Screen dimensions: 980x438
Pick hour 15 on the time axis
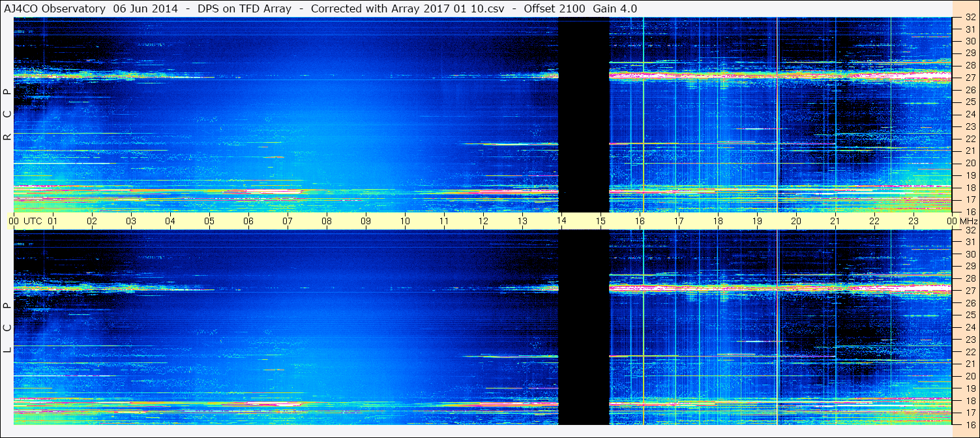tap(601, 221)
